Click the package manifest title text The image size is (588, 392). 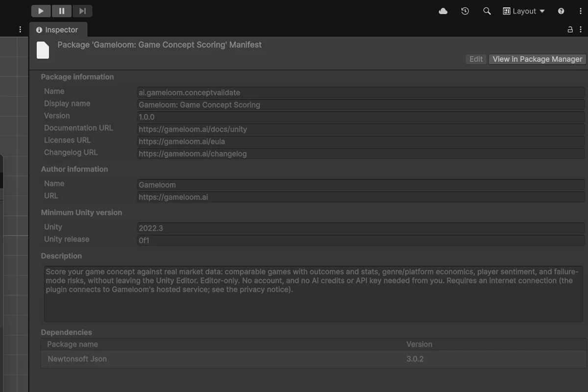coord(160,45)
